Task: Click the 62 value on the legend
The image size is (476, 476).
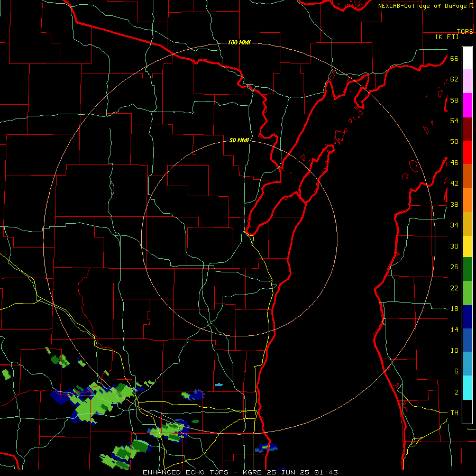Action: click(454, 79)
